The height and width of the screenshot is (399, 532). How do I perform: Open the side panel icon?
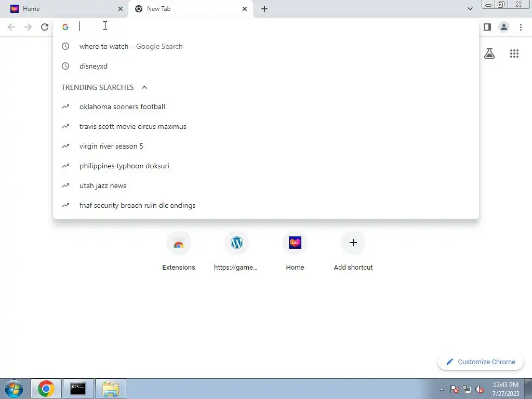click(487, 27)
